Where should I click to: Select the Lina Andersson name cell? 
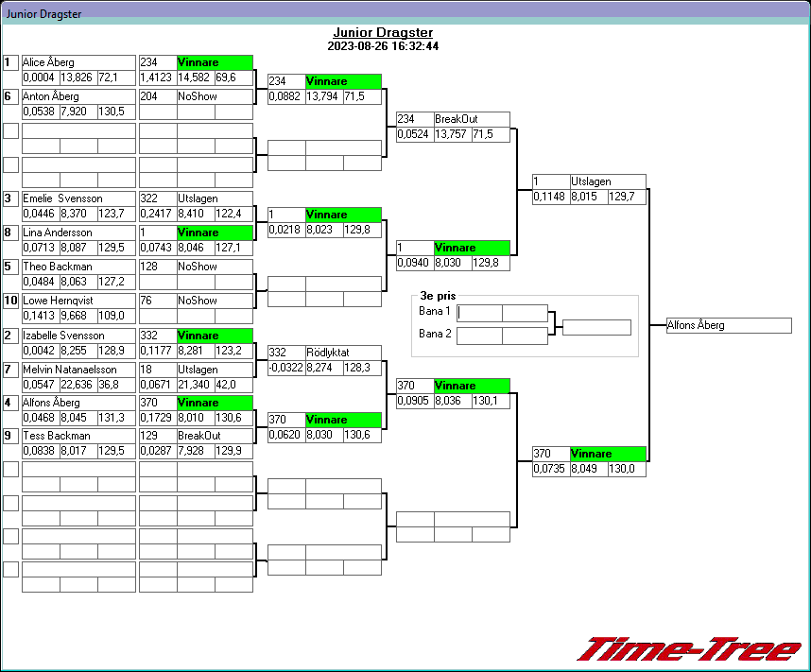78,233
